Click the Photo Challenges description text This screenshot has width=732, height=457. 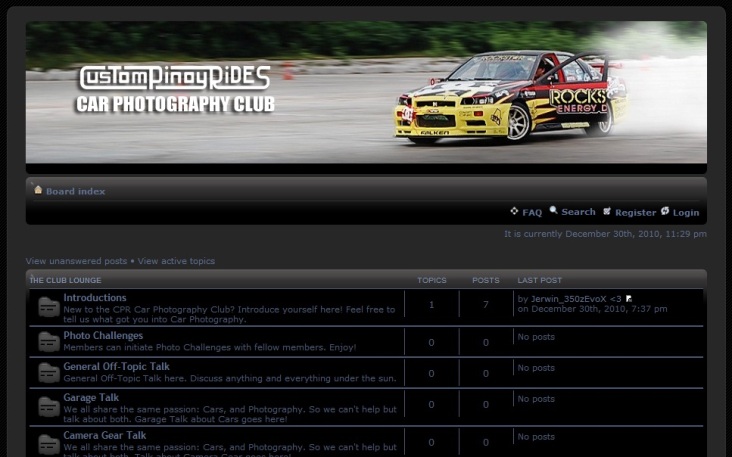(x=210, y=347)
